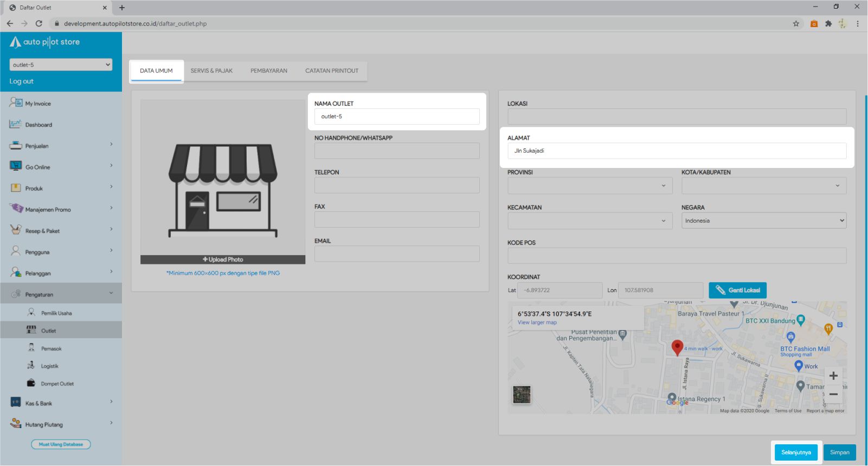Click the Selanjutnya button
Screen dimensions: 868x466
coord(796,452)
